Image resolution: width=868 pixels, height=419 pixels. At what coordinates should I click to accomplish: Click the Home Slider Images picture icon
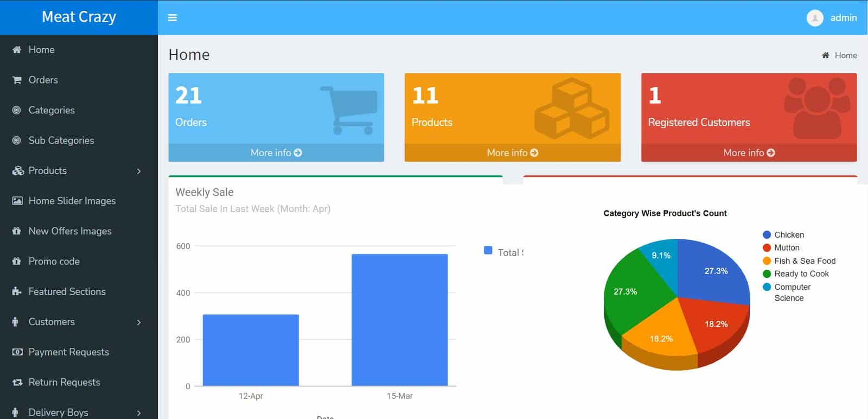17,201
